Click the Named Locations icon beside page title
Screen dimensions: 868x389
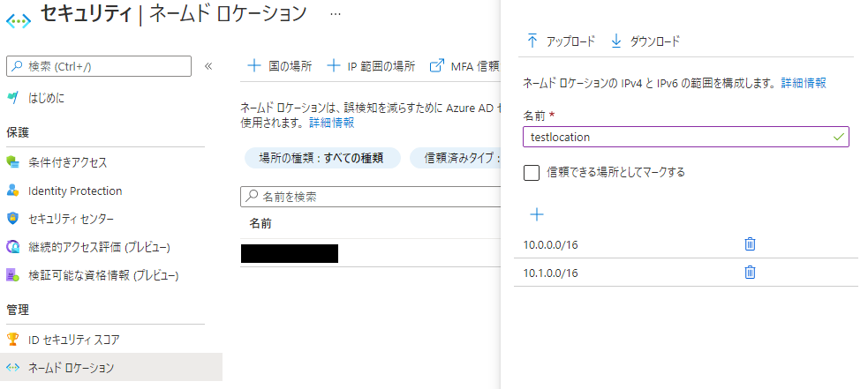pos(19,20)
